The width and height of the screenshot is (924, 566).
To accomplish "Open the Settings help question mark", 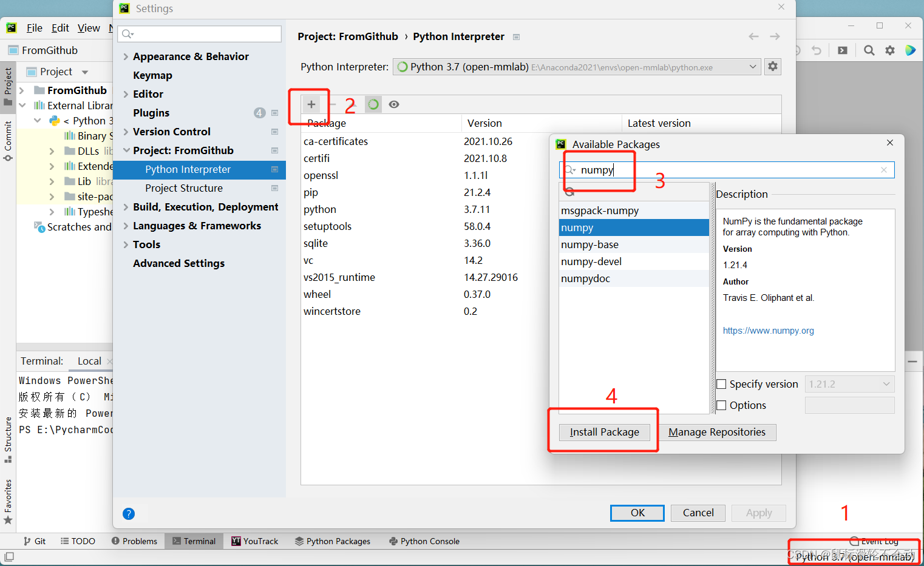I will tap(129, 514).
